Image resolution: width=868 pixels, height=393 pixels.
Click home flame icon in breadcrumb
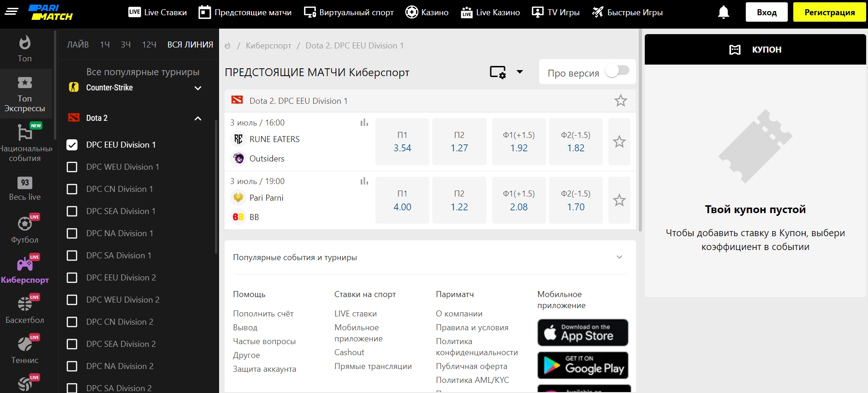tap(227, 46)
